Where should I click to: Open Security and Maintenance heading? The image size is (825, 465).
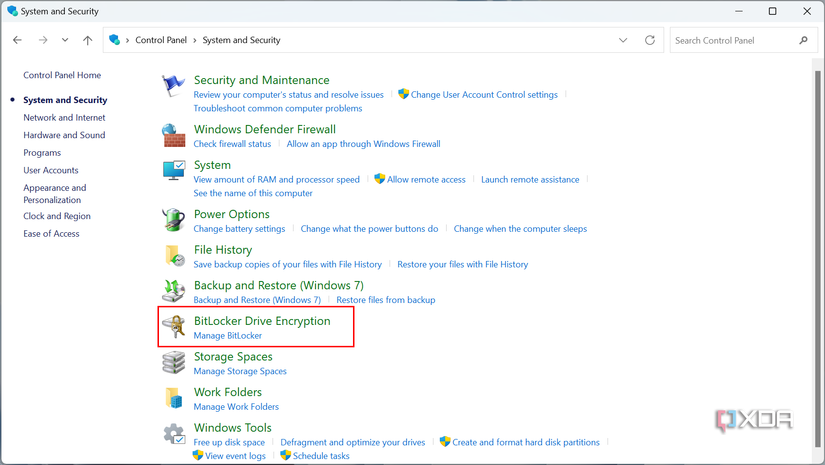(261, 80)
